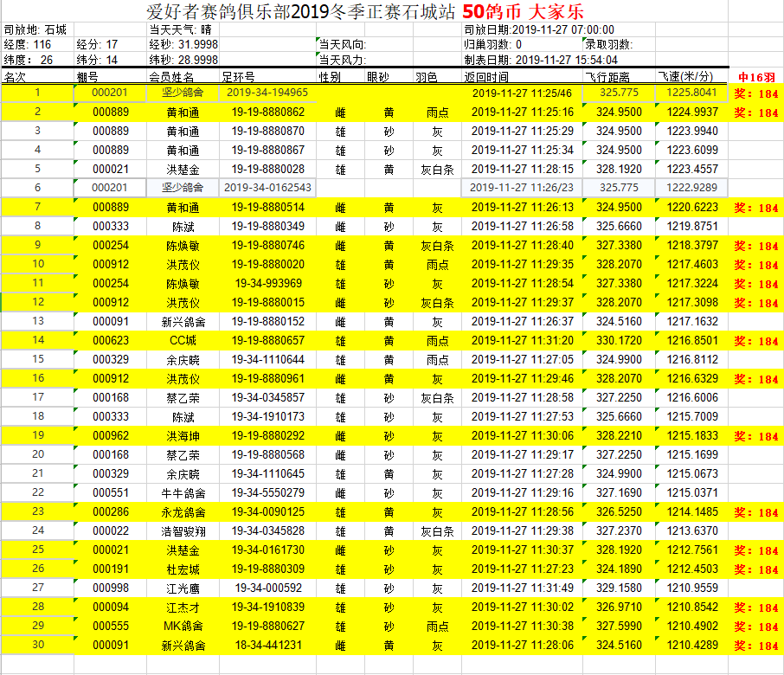Click flight distance 330.1720
784x675 pixels.
coord(619,340)
